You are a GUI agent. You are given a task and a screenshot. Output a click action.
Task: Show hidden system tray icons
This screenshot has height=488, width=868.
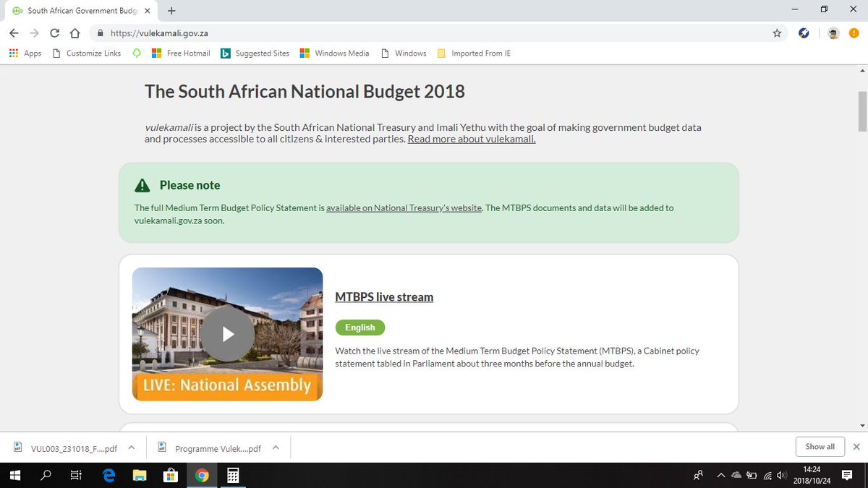[x=721, y=475]
